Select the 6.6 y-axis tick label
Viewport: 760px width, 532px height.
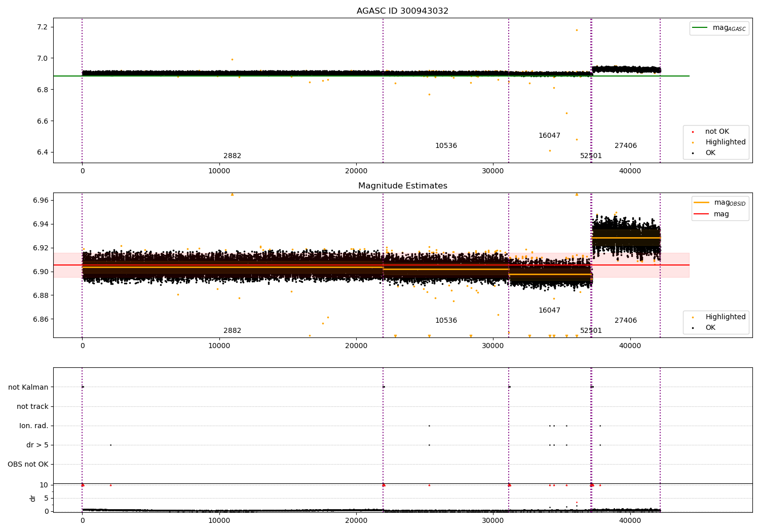click(x=42, y=122)
